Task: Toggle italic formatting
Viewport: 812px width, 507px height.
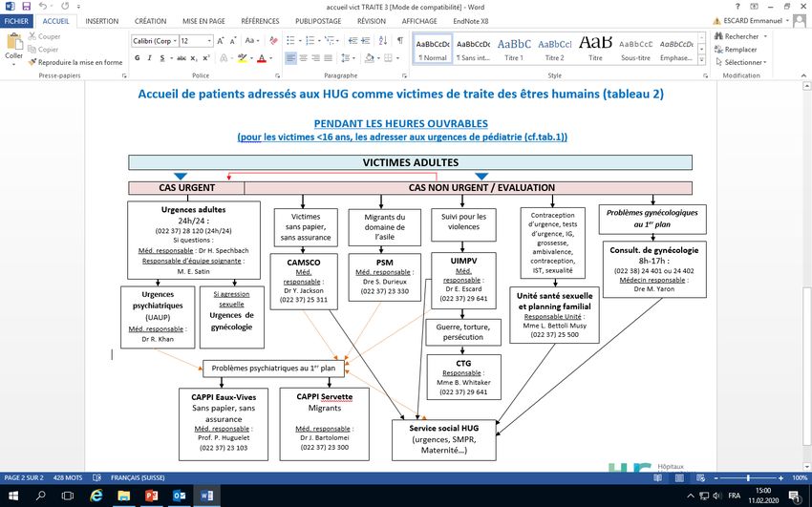Action: click(x=150, y=58)
